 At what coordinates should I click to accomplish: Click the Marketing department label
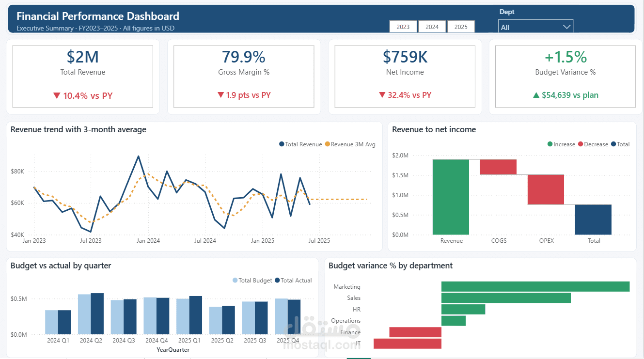coord(347,287)
